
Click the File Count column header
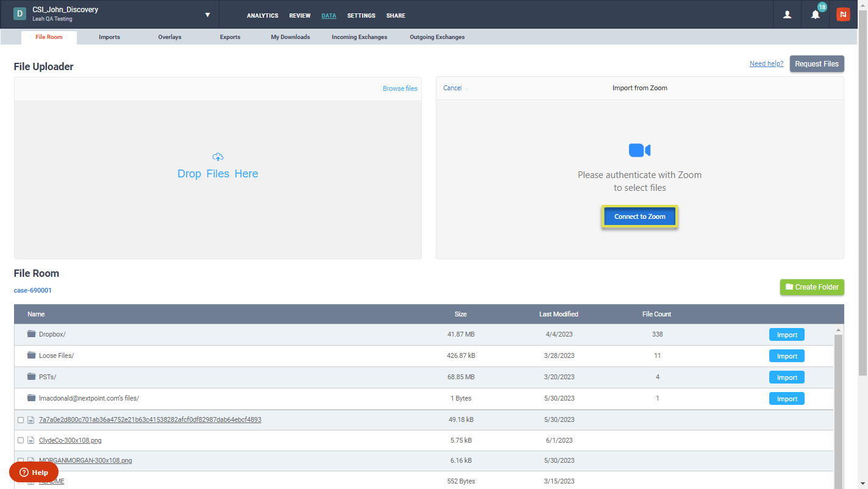click(x=656, y=314)
